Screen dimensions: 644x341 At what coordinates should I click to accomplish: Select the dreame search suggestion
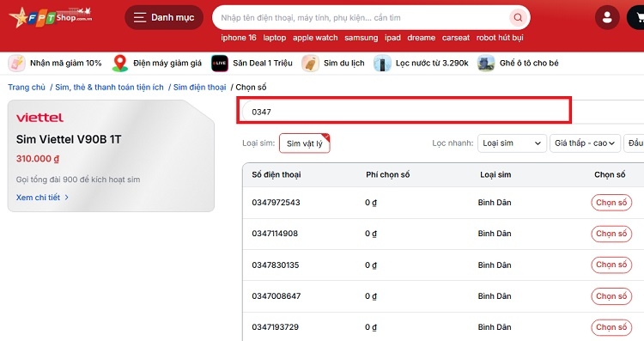pyautogui.click(x=421, y=38)
